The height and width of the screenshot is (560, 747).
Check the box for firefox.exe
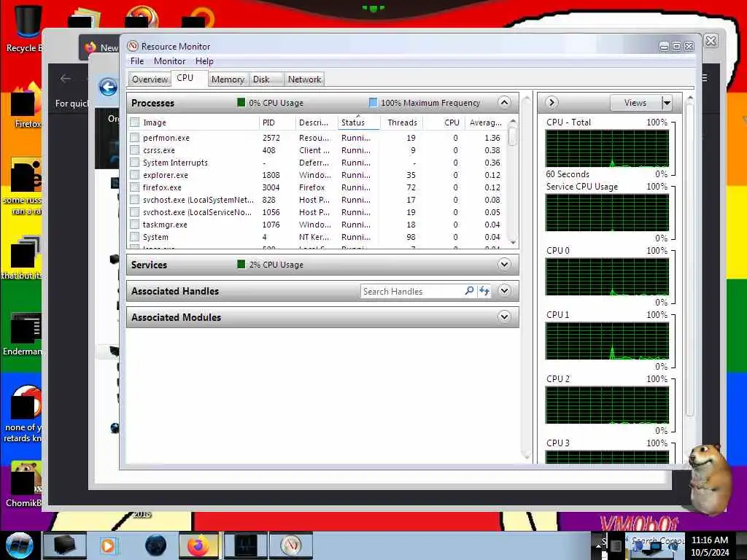tap(135, 187)
